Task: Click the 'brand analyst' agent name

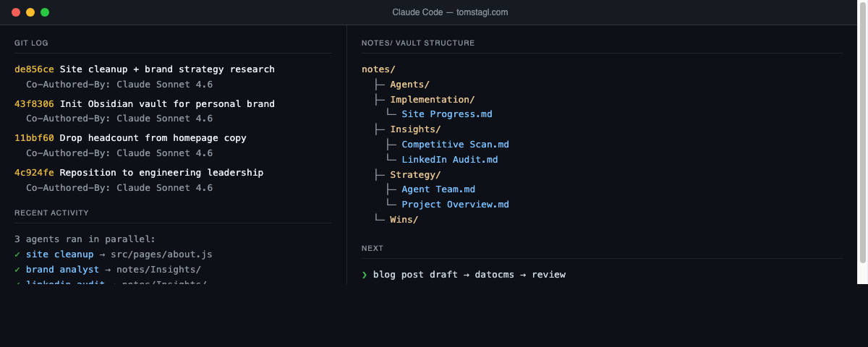Action: coord(63,270)
